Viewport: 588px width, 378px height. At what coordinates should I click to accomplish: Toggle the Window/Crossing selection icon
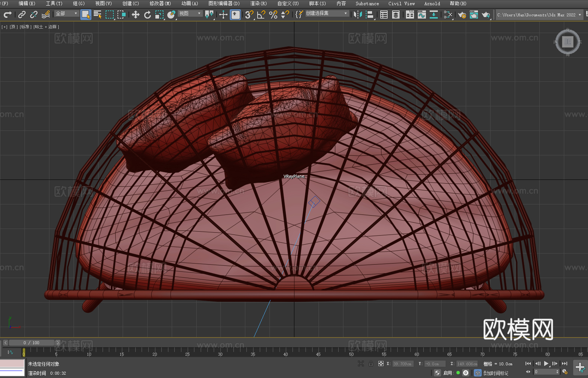coord(122,14)
